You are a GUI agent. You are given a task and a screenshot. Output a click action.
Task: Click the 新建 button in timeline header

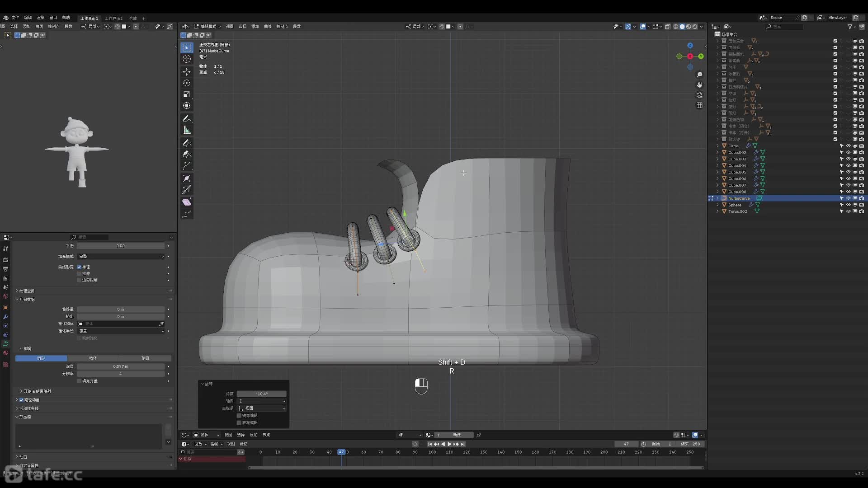457,435
